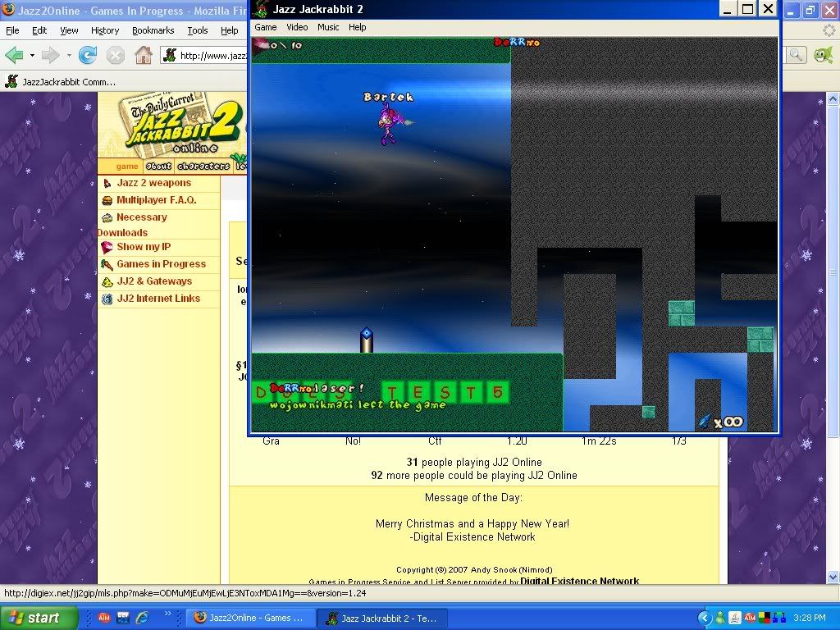Open the Firefox File menu
Image resolution: width=840 pixels, height=630 pixels.
(x=12, y=30)
